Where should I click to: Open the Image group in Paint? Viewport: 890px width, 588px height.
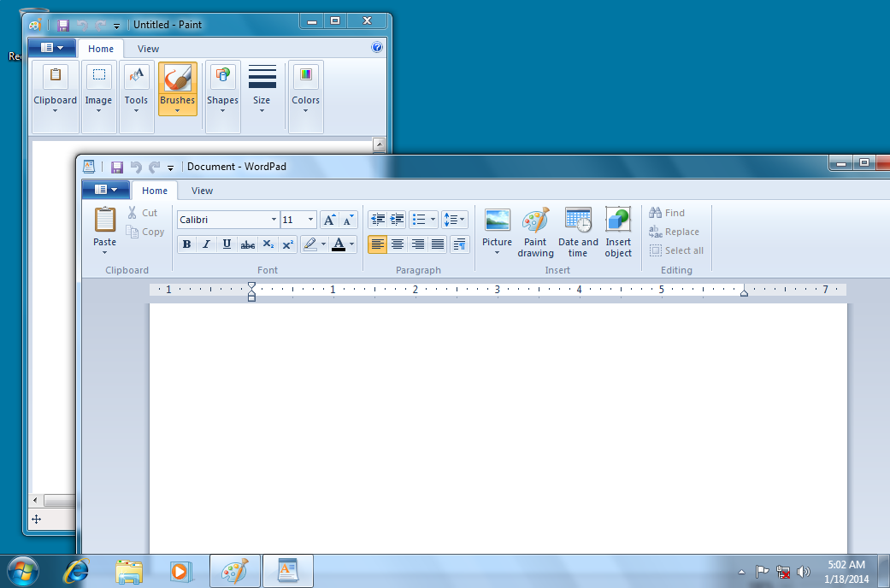point(99,97)
